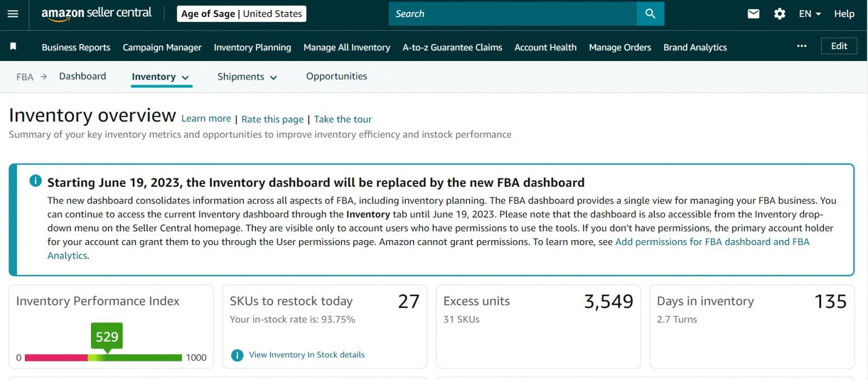Click the Amazon Seller Central logo

pyautogui.click(x=97, y=14)
